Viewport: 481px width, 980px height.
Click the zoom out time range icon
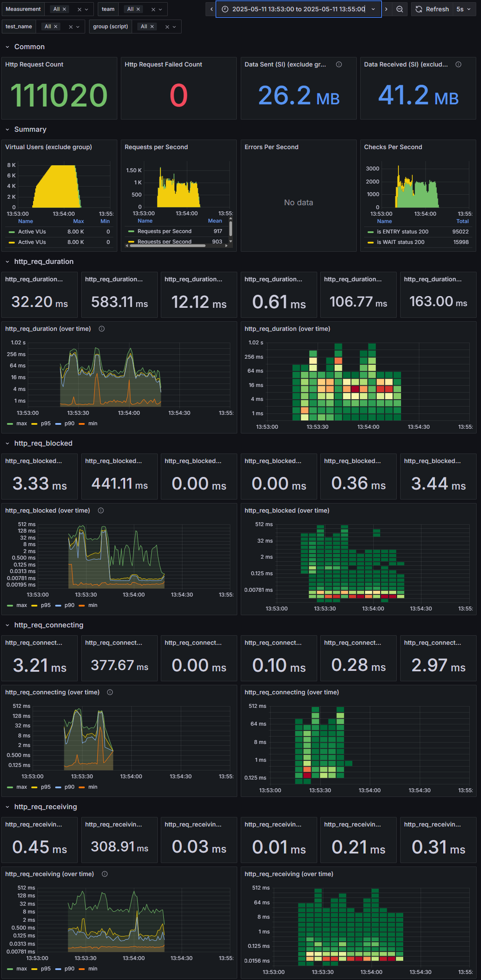point(400,9)
